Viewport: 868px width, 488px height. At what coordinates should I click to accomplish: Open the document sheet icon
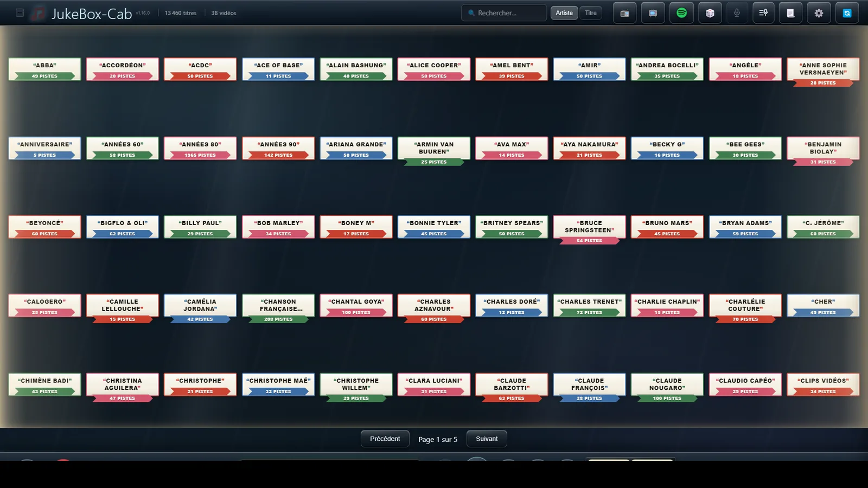(790, 13)
